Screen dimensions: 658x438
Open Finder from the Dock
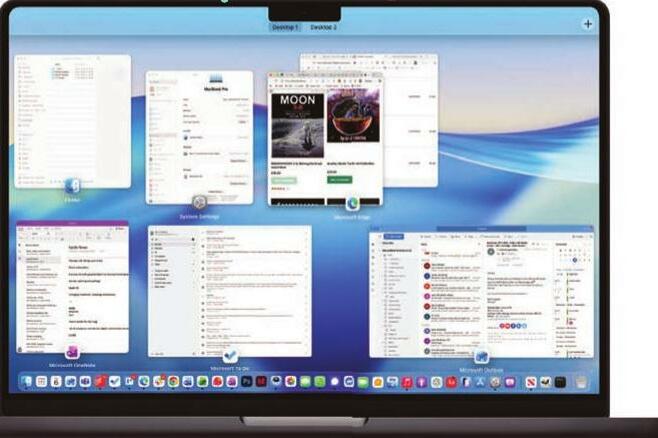click(x=27, y=382)
